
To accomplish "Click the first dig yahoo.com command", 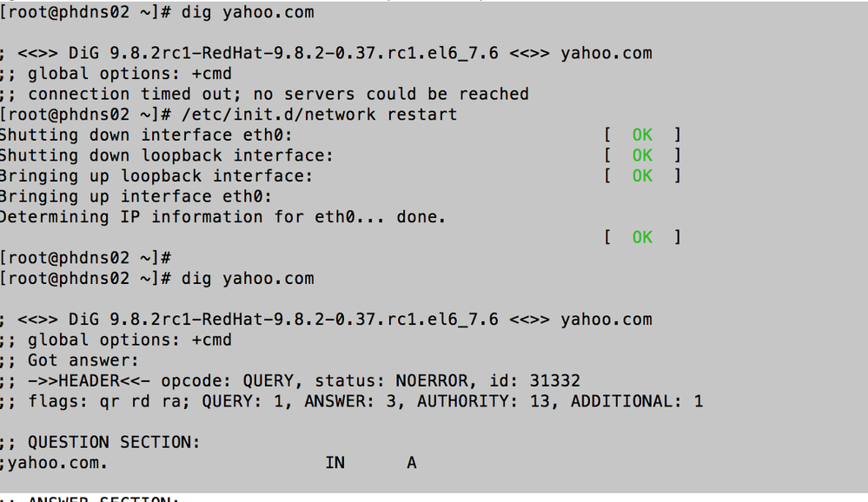I will [248, 12].
